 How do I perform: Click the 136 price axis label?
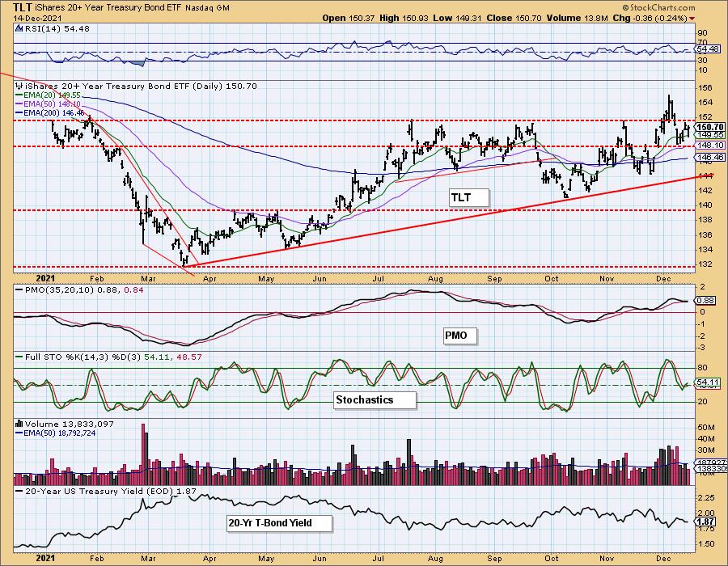click(x=705, y=234)
